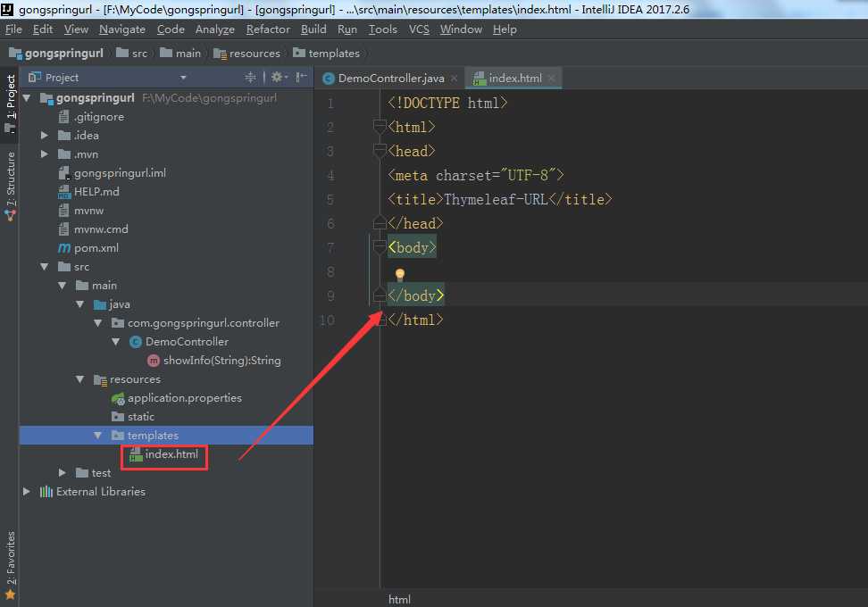
Task: Collapse the java folder
Action: click(x=79, y=304)
